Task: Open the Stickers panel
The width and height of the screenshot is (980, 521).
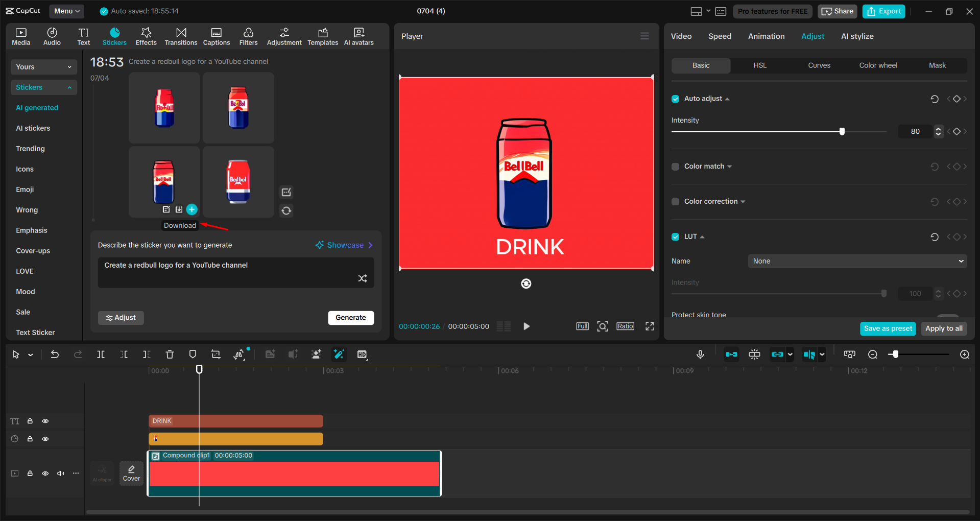Action: point(114,36)
